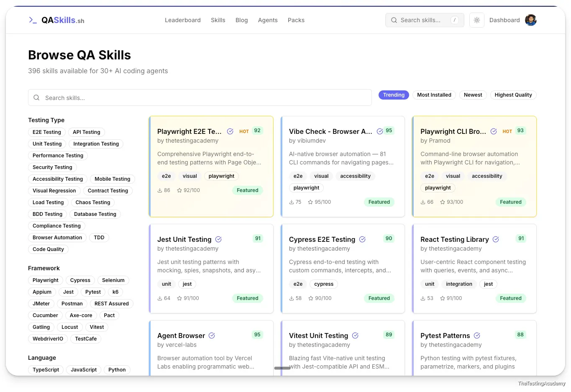This screenshot has width=571, height=392.
Task: Click the verified badge beside React Testing Library
Action: tap(496, 239)
